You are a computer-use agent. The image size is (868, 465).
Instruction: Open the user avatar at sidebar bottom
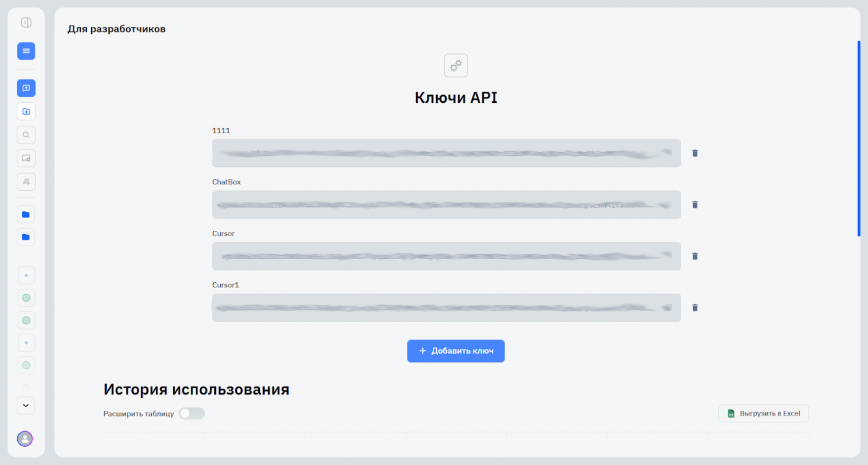tap(25, 439)
